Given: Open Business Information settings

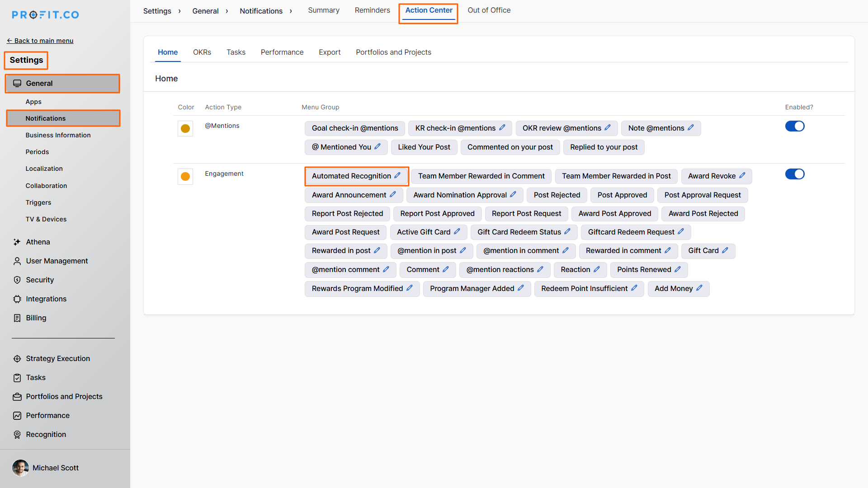Looking at the screenshot, I should [58, 135].
